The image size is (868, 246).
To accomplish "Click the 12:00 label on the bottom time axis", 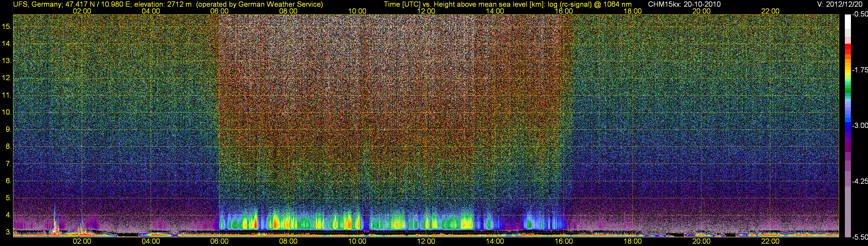I will 426,241.
